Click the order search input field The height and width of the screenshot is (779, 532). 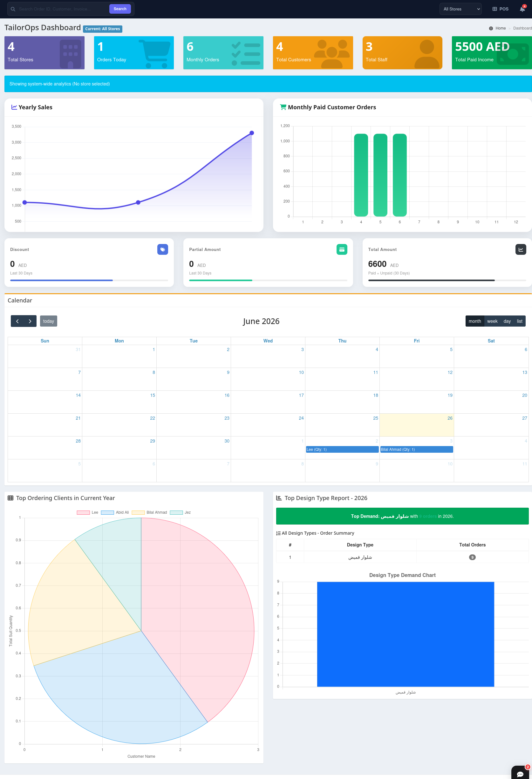pos(63,9)
